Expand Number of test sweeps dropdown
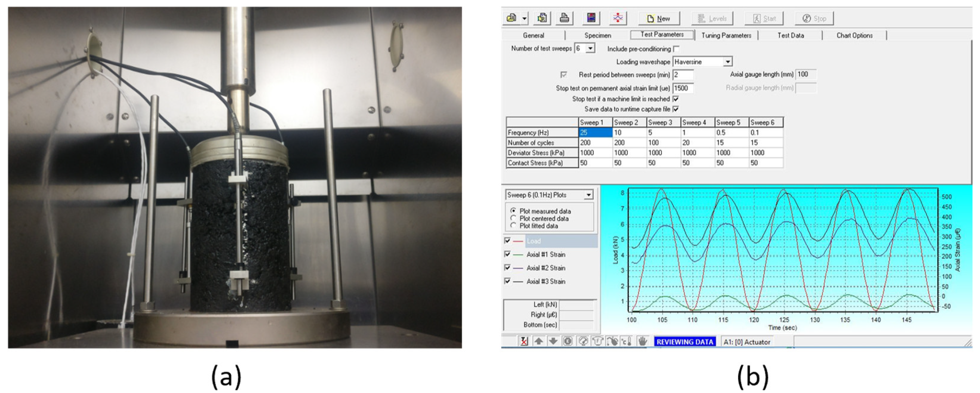 coord(590,49)
